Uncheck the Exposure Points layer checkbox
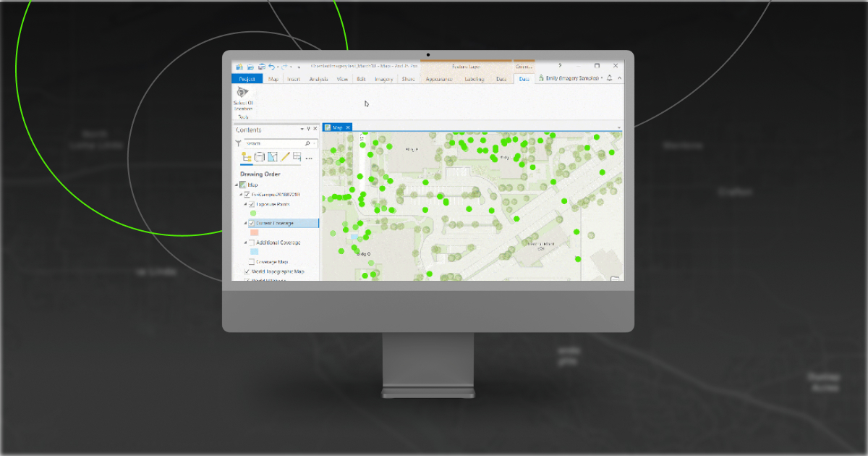The image size is (868, 456). tap(252, 205)
